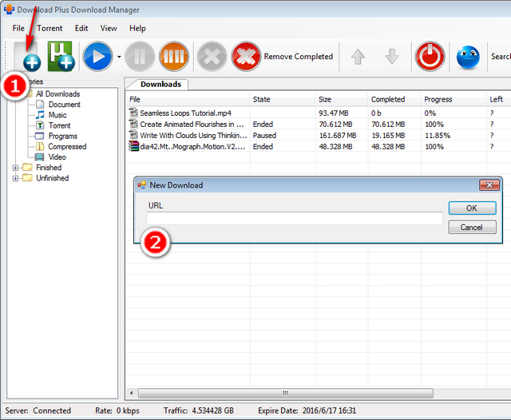Screen dimensions: 511x420
Task: Sort by the Size column header
Action: click(342, 99)
